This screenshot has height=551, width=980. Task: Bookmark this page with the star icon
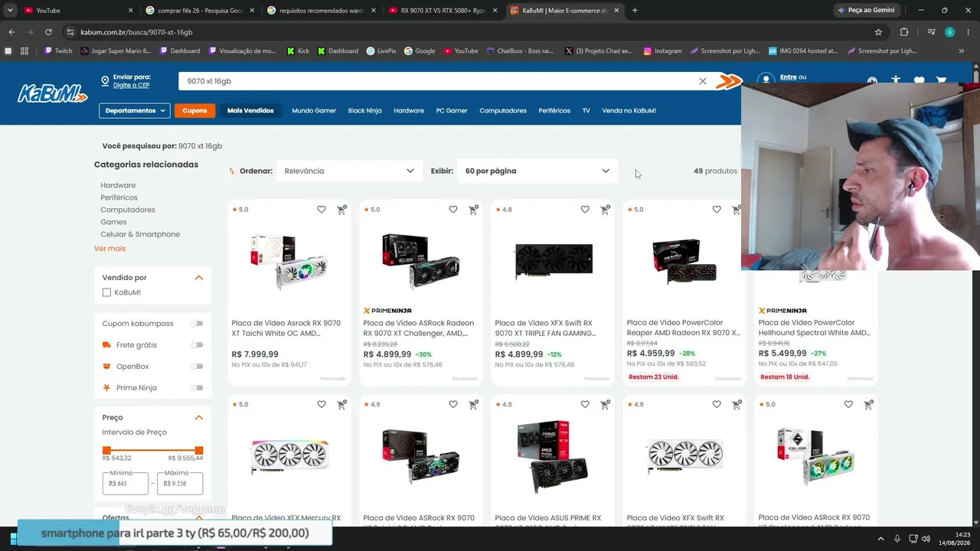tap(878, 32)
